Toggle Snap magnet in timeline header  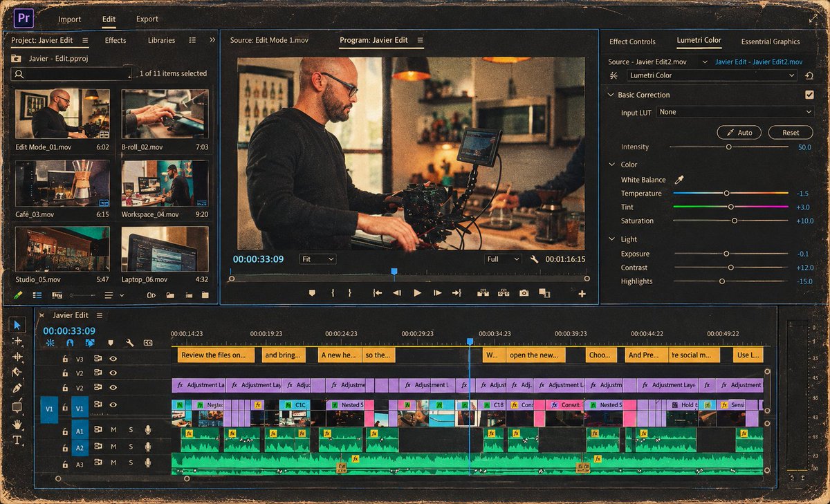tap(70, 343)
